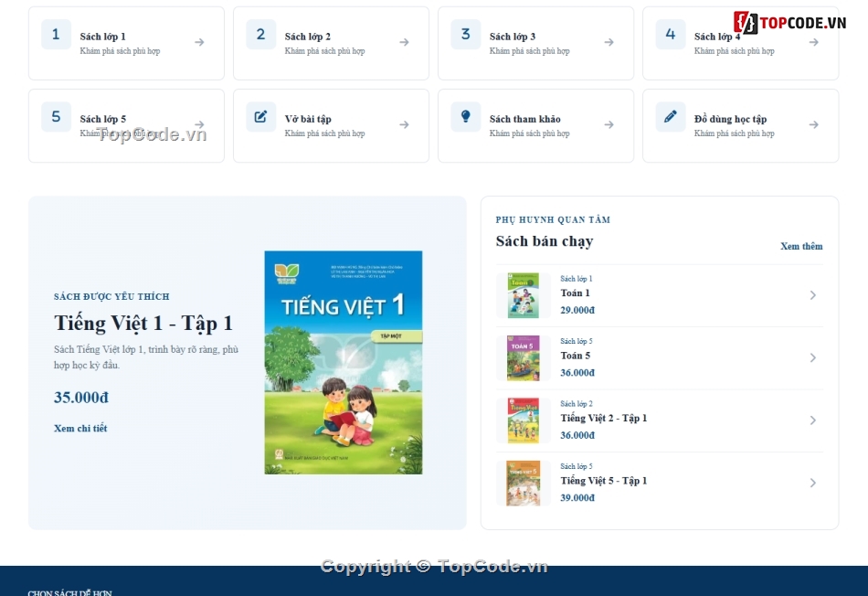The height and width of the screenshot is (596, 868).
Task: Click the price 29.000đ
Action: [577, 310]
